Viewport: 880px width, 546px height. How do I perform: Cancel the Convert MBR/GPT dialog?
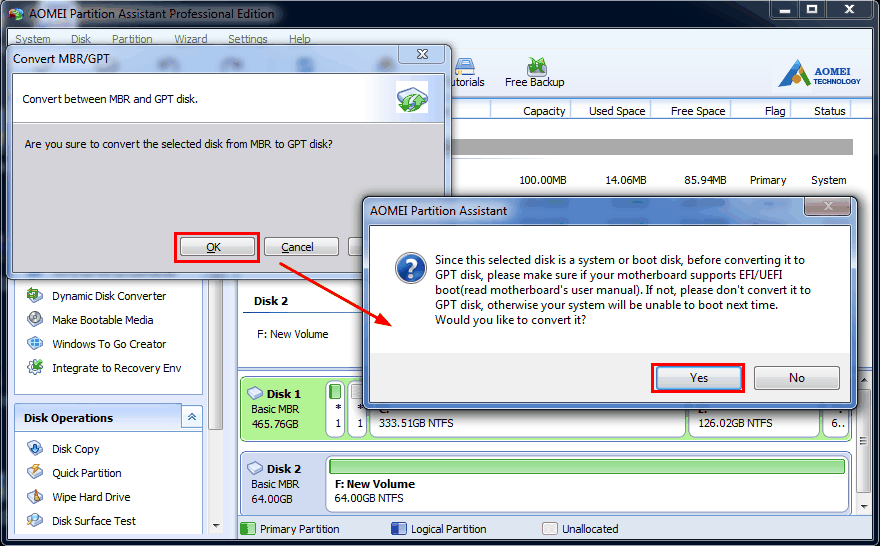pyautogui.click(x=301, y=247)
